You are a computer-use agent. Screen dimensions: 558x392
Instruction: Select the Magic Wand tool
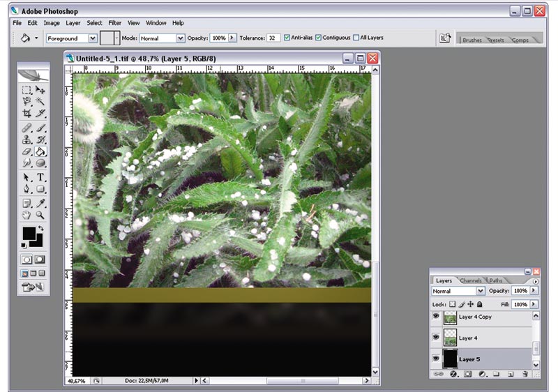(x=40, y=101)
